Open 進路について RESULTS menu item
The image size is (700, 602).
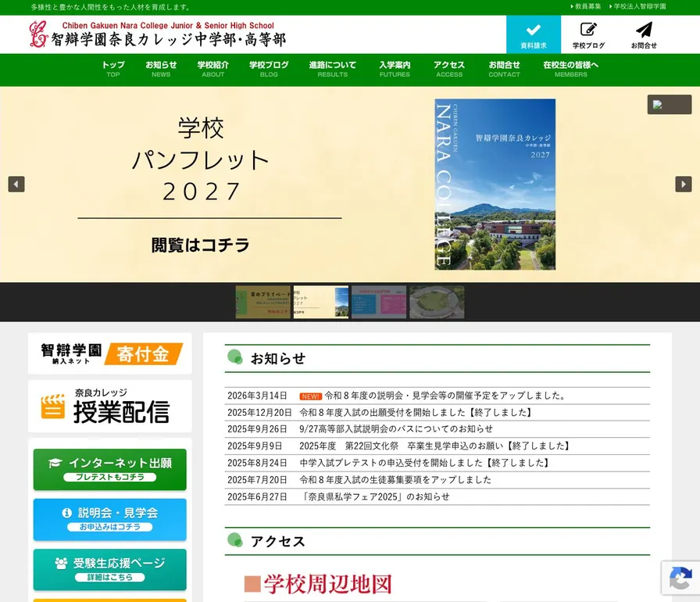click(333, 70)
